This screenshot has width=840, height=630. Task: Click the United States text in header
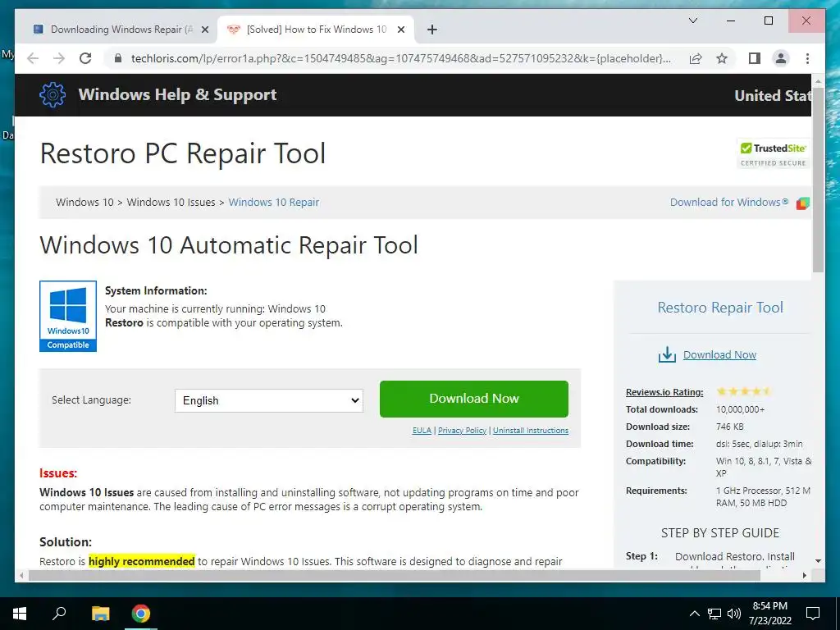pyautogui.click(x=772, y=95)
